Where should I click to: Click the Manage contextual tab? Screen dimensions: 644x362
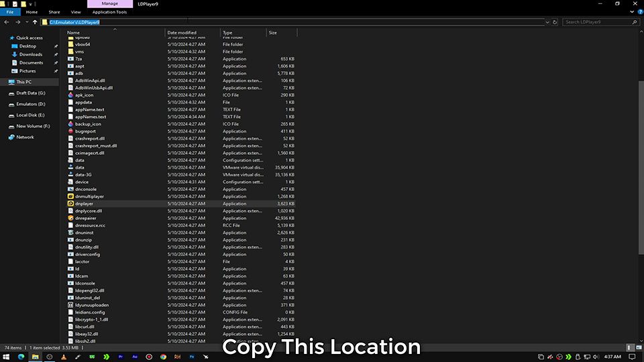tap(109, 4)
